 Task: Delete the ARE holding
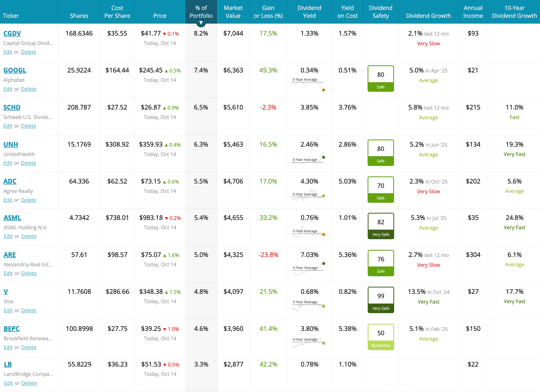pos(29,273)
